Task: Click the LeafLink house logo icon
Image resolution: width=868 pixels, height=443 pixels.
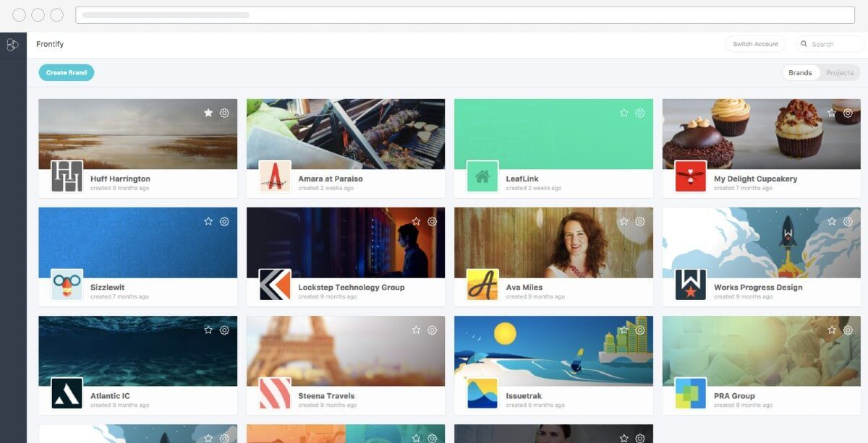Action: tap(482, 176)
